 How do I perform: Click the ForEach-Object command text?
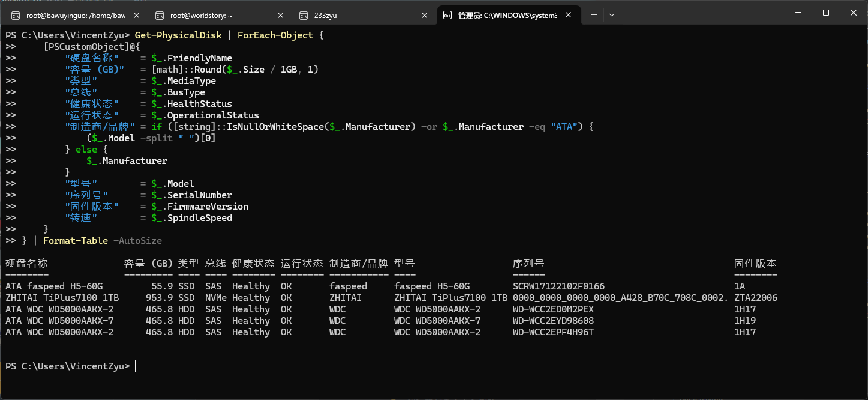point(275,35)
